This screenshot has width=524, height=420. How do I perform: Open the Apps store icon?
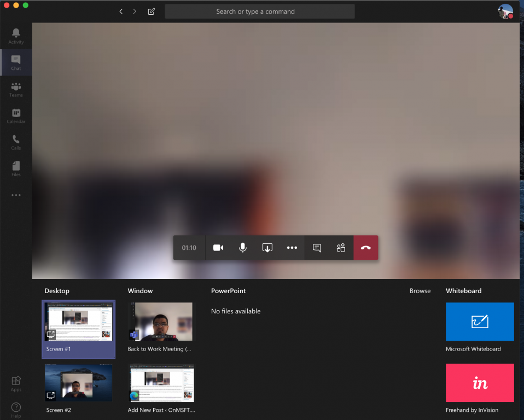coord(16,383)
